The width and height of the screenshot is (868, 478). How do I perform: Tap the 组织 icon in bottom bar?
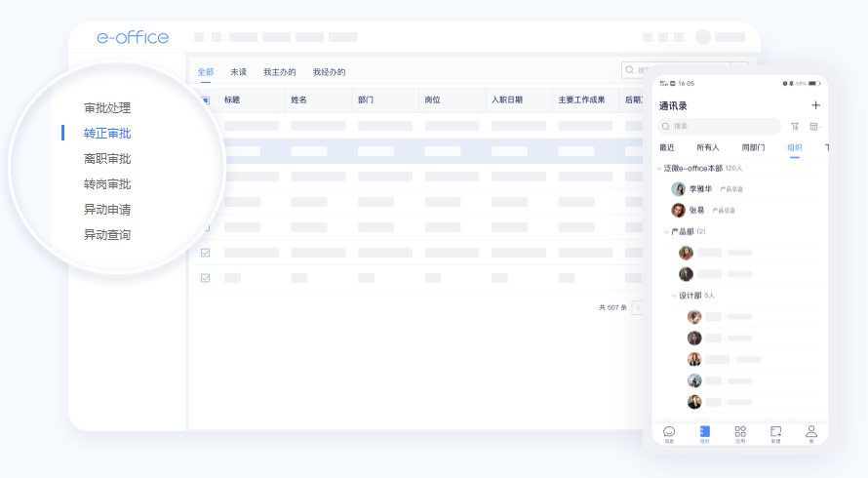pyautogui.click(x=704, y=432)
